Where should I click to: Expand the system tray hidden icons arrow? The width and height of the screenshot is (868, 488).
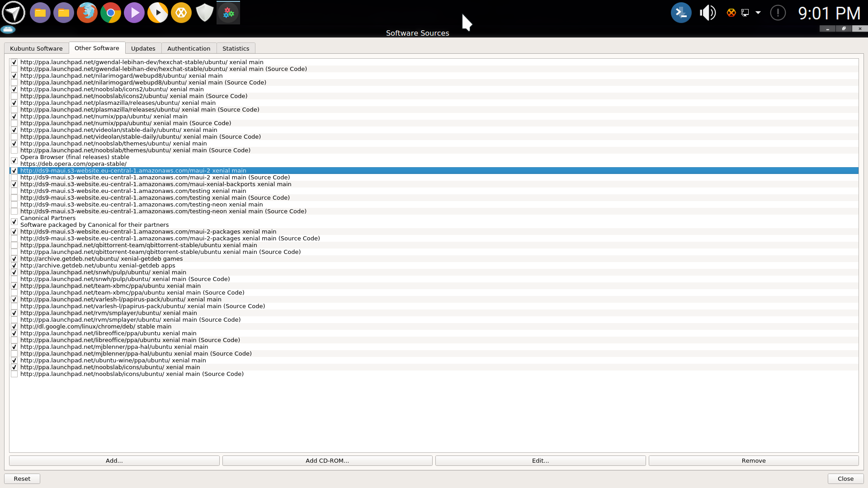(758, 13)
